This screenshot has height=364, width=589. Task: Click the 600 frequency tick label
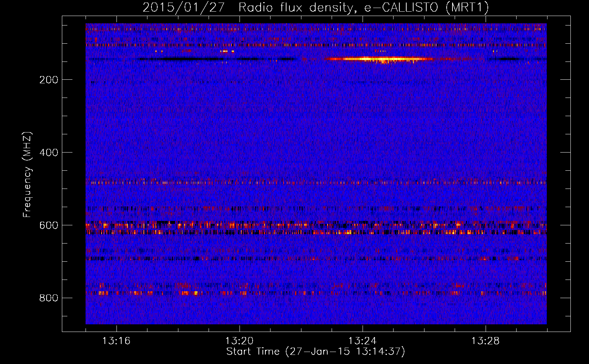pyautogui.click(x=49, y=225)
